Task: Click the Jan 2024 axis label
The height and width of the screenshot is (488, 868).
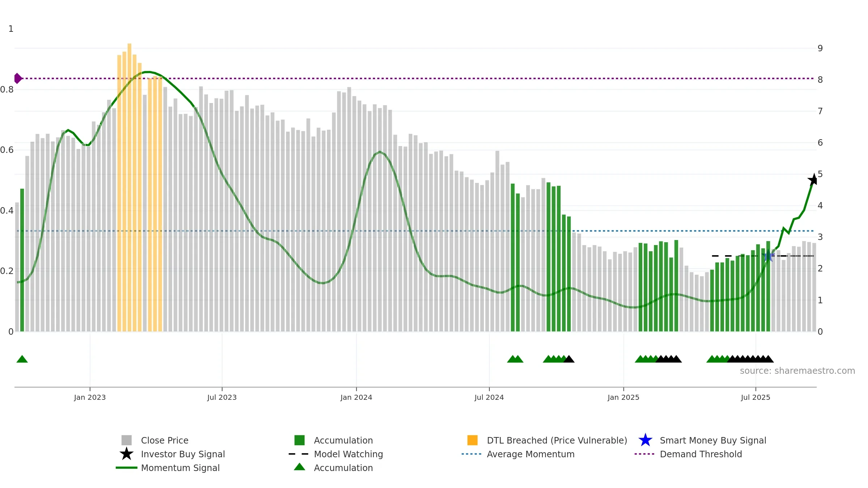Action: click(x=356, y=398)
